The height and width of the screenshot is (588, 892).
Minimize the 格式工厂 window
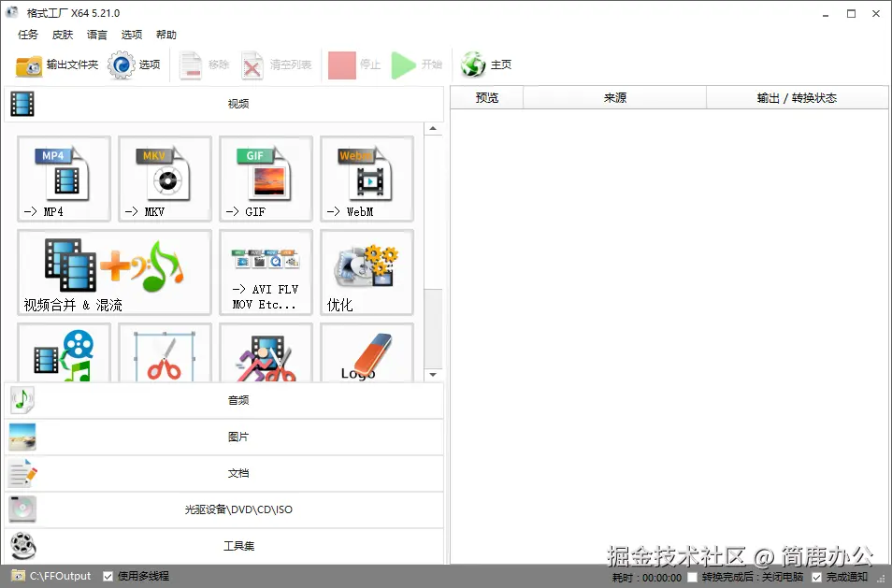click(826, 14)
